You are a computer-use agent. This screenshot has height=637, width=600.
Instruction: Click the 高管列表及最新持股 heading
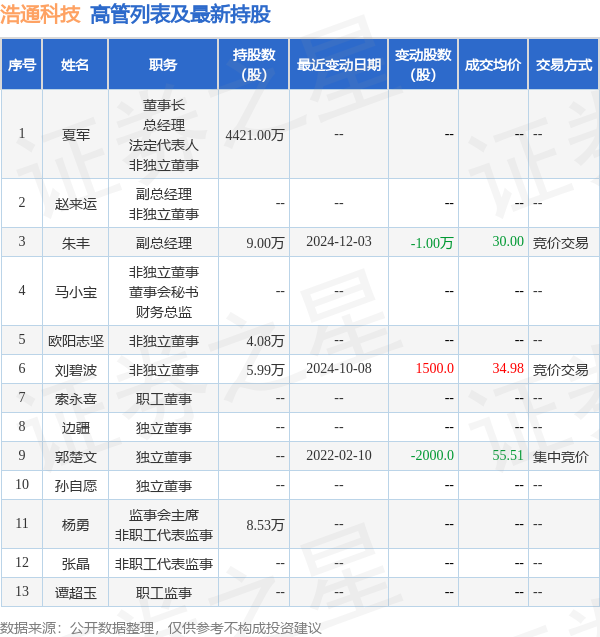[180, 15]
